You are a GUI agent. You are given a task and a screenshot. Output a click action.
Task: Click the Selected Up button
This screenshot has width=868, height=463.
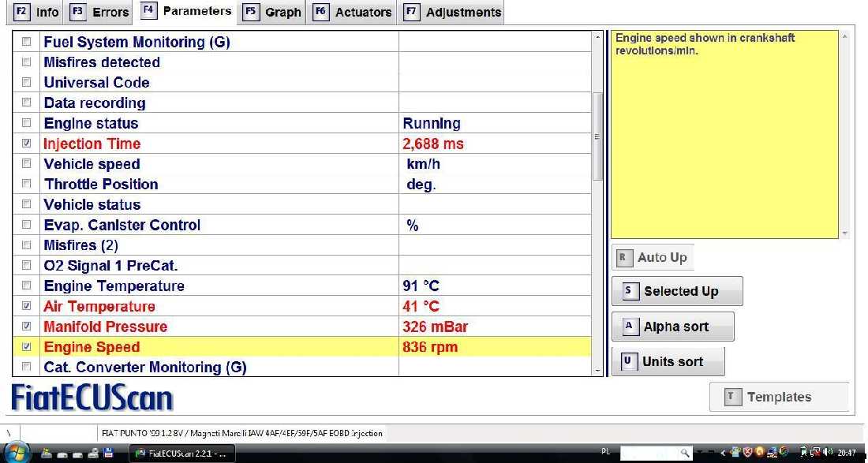coord(677,291)
